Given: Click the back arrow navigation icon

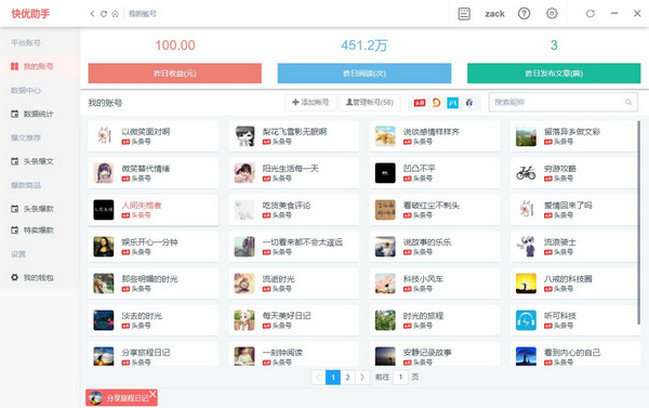Looking at the screenshot, I should click(x=92, y=14).
